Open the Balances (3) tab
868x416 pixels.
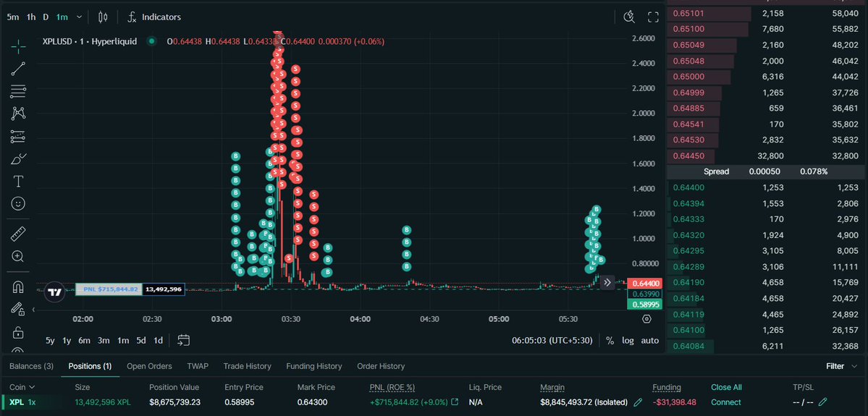coord(32,366)
